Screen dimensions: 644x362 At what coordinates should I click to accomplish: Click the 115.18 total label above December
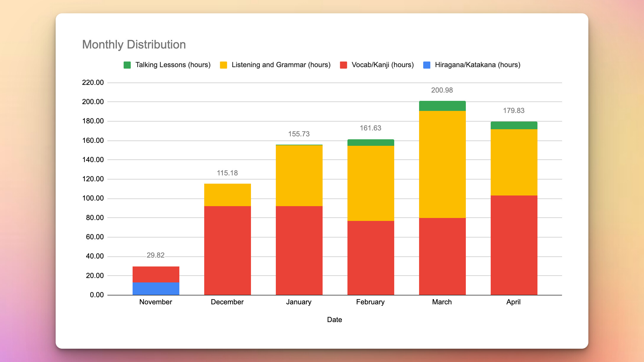coord(227,173)
